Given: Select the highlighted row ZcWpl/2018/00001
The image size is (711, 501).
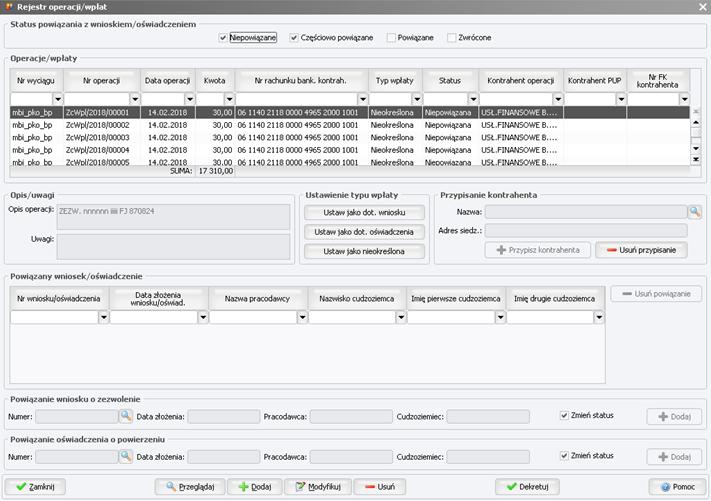Looking at the screenshot, I should [x=350, y=112].
